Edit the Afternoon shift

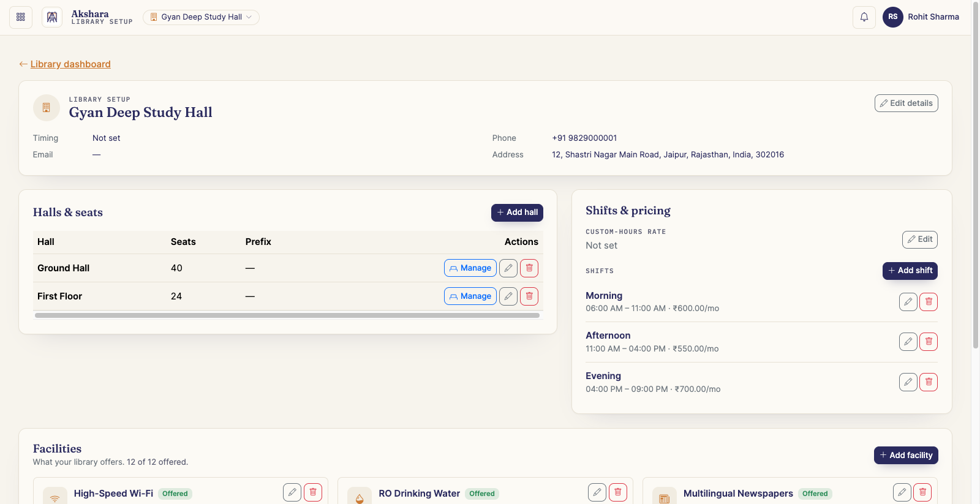coord(908,342)
